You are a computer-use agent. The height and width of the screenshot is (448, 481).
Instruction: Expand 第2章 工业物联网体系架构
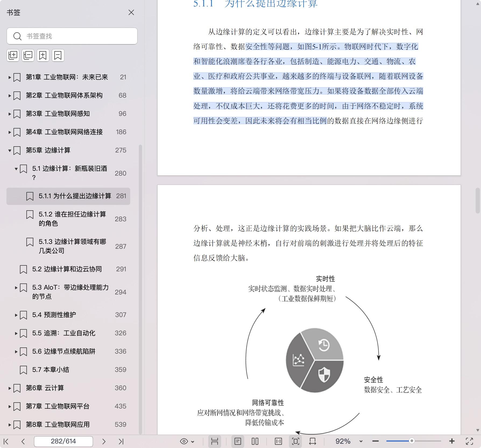(10, 96)
